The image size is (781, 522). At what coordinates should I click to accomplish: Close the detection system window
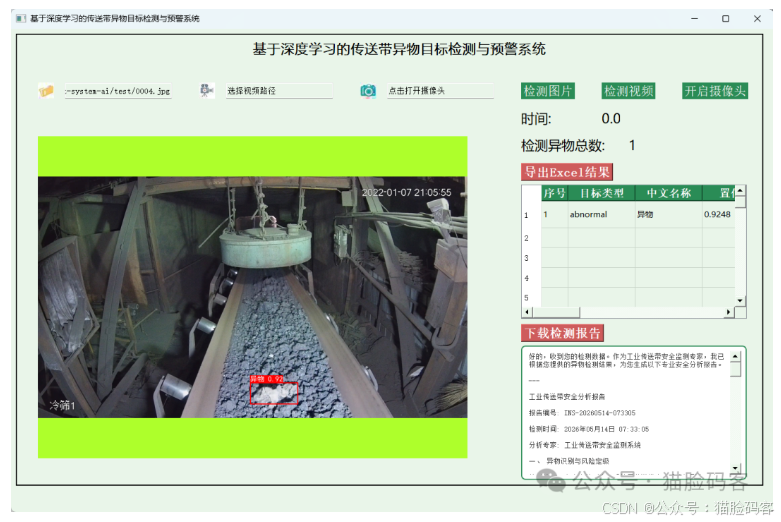[x=757, y=18]
